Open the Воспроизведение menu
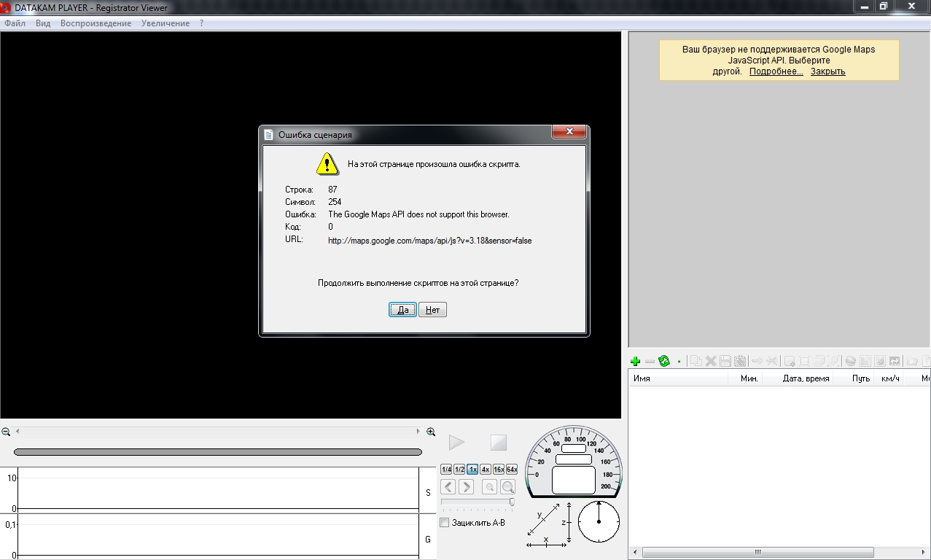Screen dimensions: 931x560 tap(96, 23)
